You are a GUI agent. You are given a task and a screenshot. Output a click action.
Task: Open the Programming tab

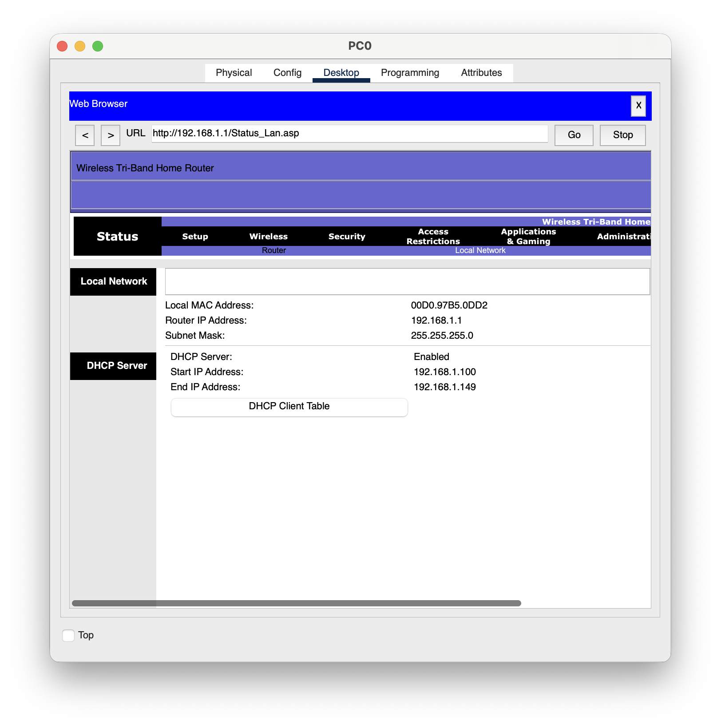point(410,73)
